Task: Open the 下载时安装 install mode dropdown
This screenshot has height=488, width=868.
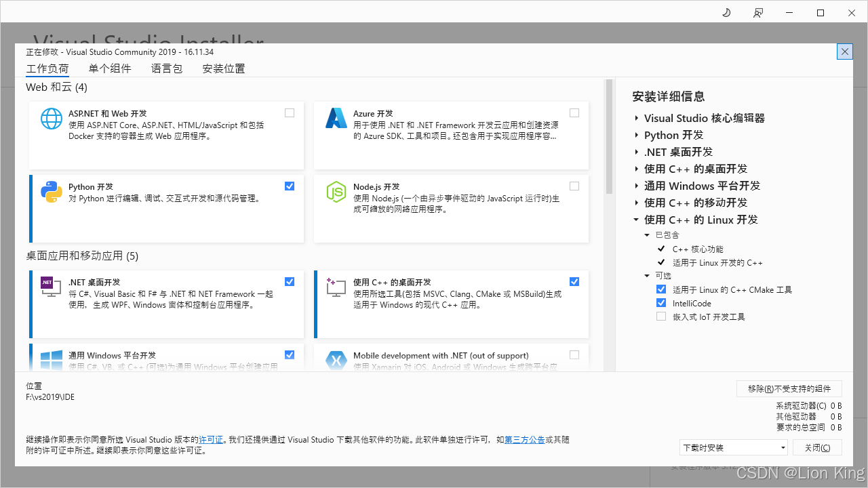Action: [734, 447]
